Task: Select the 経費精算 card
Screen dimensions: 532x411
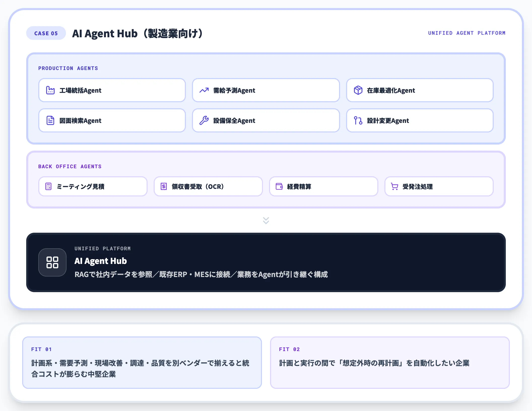Action: (324, 186)
